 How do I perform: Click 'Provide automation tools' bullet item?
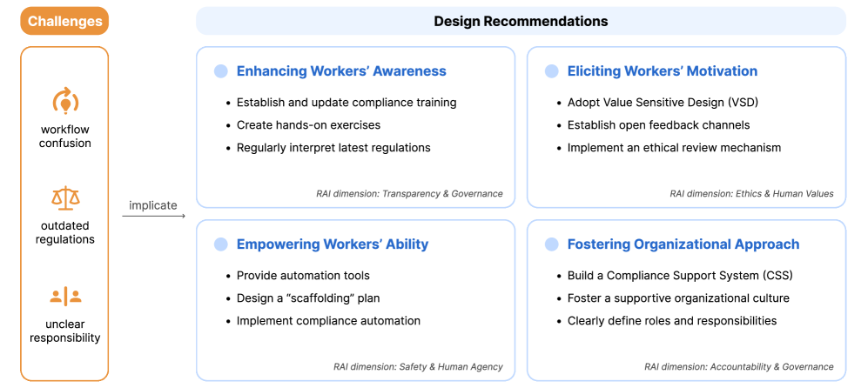tap(303, 276)
